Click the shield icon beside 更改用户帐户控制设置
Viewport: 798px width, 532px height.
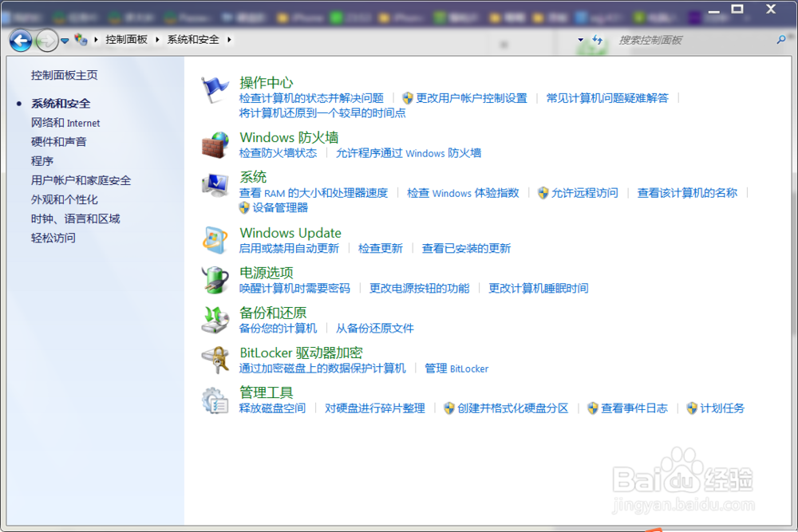[407, 98]
